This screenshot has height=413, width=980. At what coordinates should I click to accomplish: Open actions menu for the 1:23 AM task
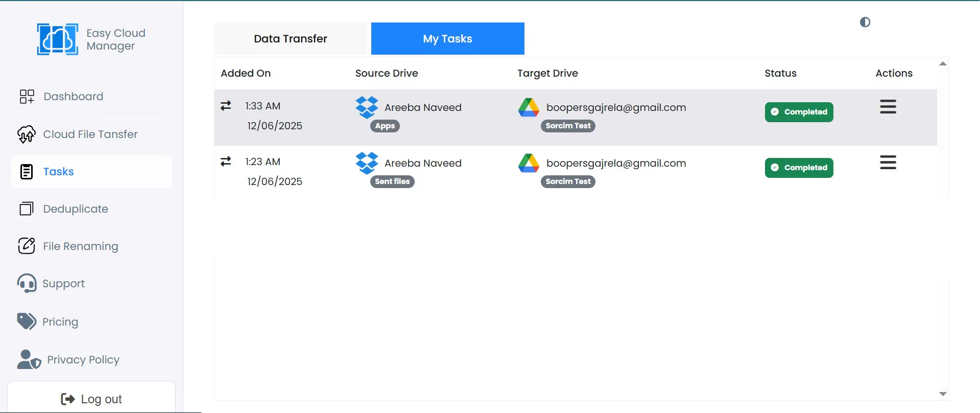click(x=888, y=162)
